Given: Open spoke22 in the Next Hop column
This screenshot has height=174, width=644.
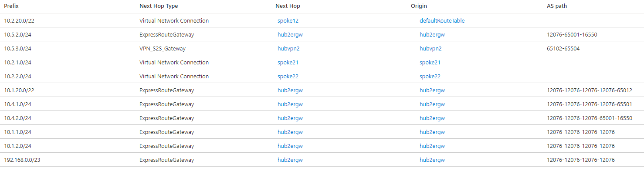Looking at the screenshot, I should (x=288, y=76).
